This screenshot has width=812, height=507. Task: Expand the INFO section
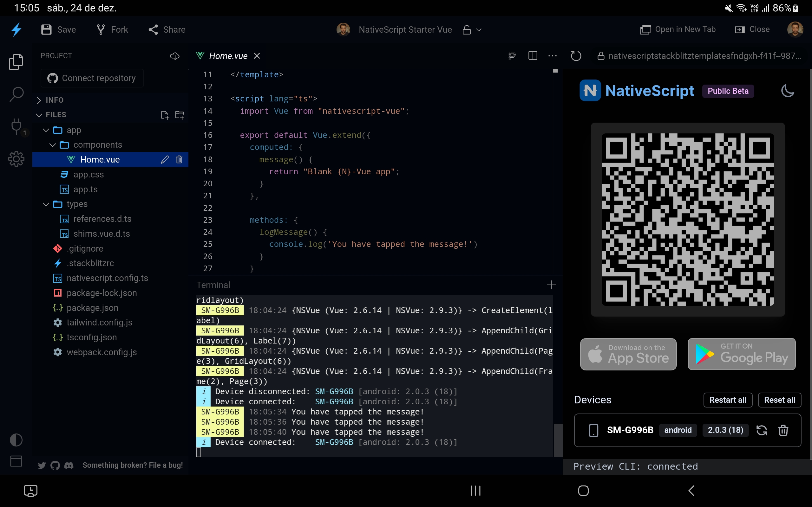(x=39, y=99)
